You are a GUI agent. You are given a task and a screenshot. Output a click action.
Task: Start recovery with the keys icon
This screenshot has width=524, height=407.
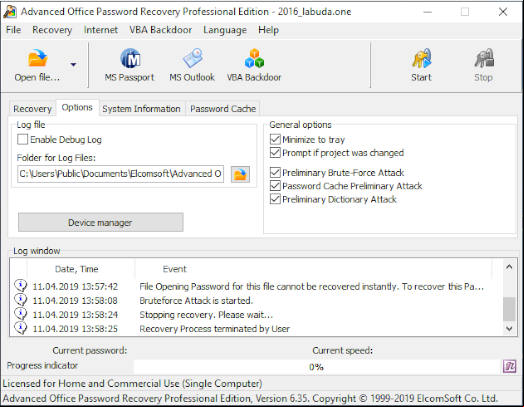[421, 59]
